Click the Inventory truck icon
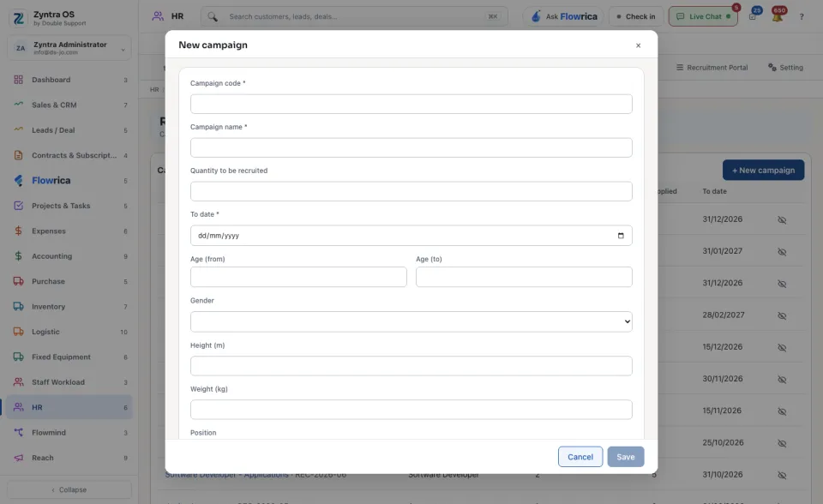Viewport: 823px width, 504px height. pyautogui.click(x=18, y=307)
